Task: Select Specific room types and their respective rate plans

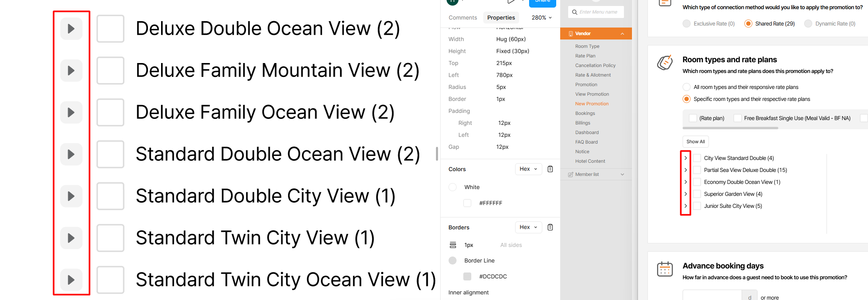Action: click(x=687, y=99)
